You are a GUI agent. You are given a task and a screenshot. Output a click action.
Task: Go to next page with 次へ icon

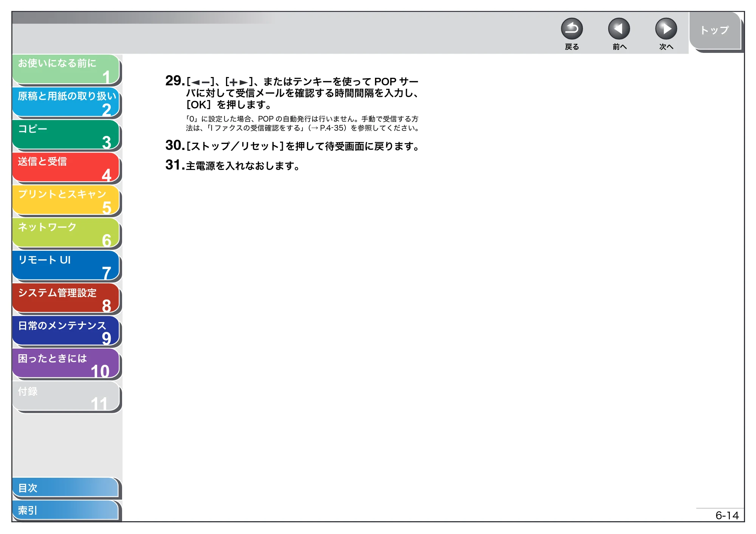pos(666,29)
